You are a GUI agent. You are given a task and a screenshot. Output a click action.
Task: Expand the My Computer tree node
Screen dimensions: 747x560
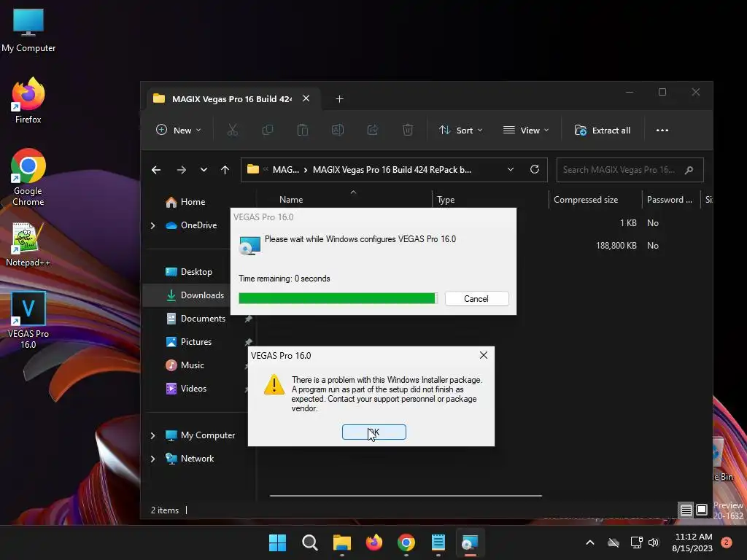click(153, 435)
